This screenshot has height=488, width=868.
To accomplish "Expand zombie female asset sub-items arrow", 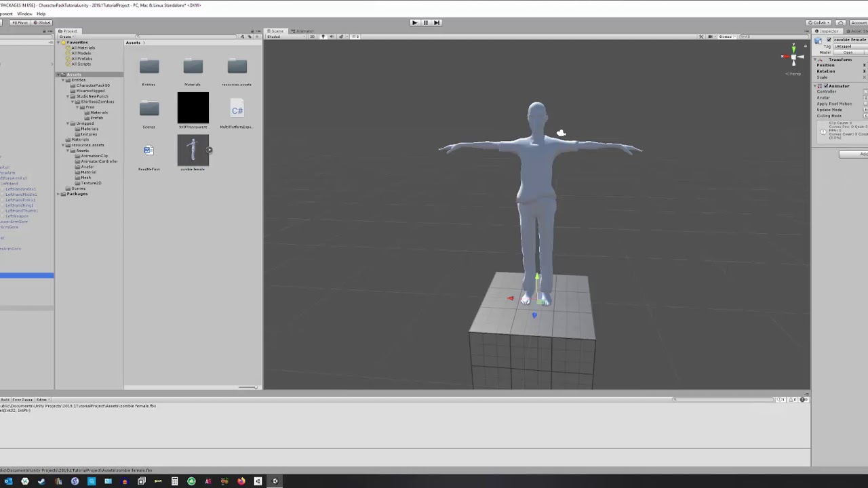I will (x=210, y=150).
